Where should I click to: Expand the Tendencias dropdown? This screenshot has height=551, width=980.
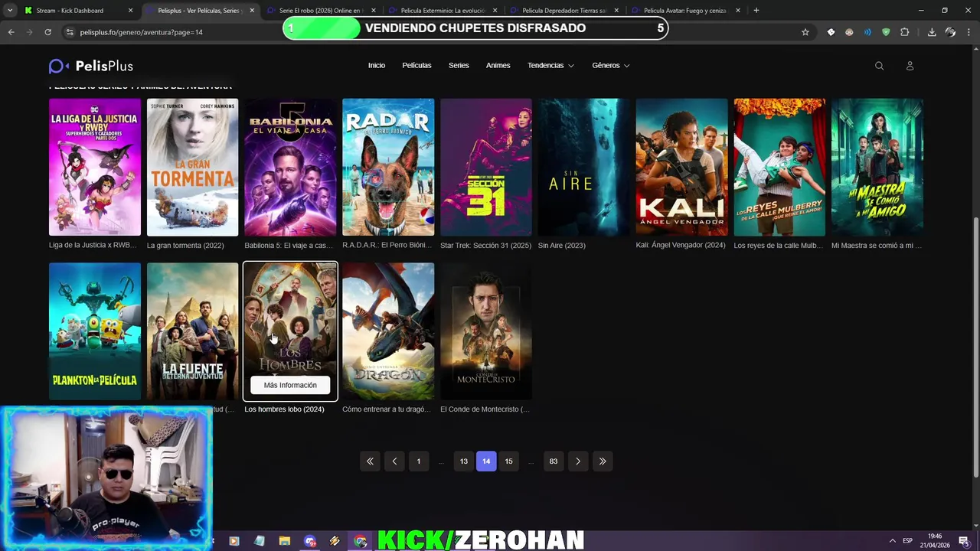(x=550, y=66)
